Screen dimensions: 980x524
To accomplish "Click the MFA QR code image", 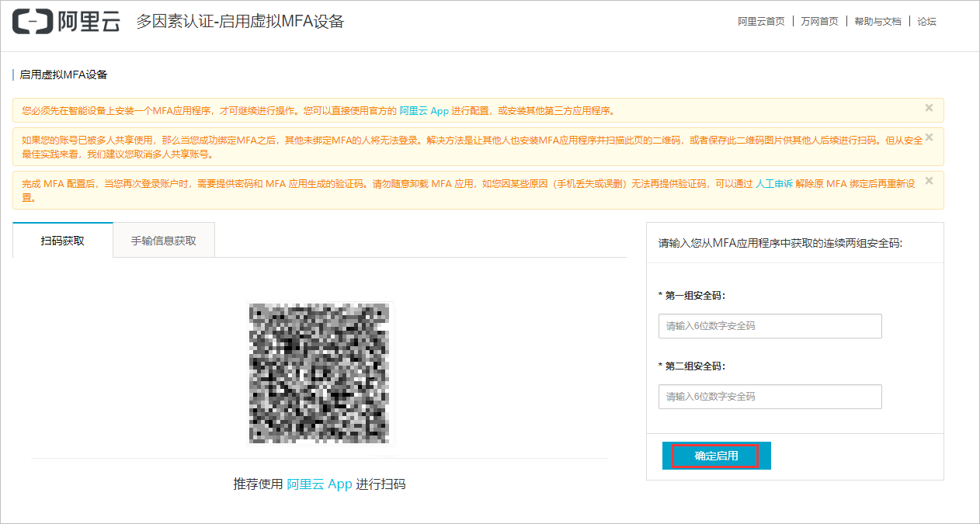I will [x=320, y=373].
